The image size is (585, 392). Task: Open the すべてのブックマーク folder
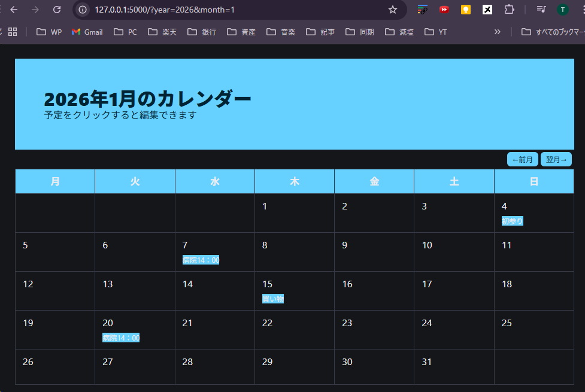click(x=551, y=32)
